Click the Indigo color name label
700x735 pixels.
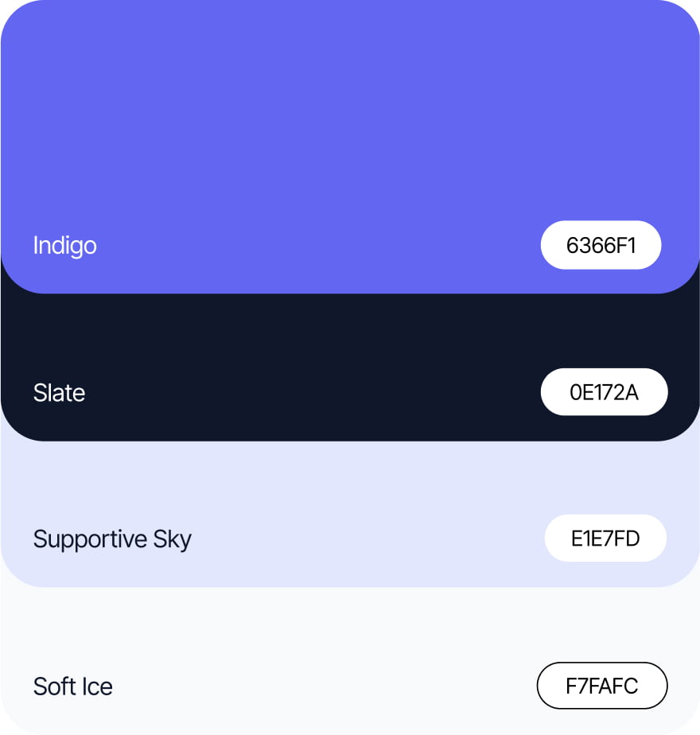(64, 246)
